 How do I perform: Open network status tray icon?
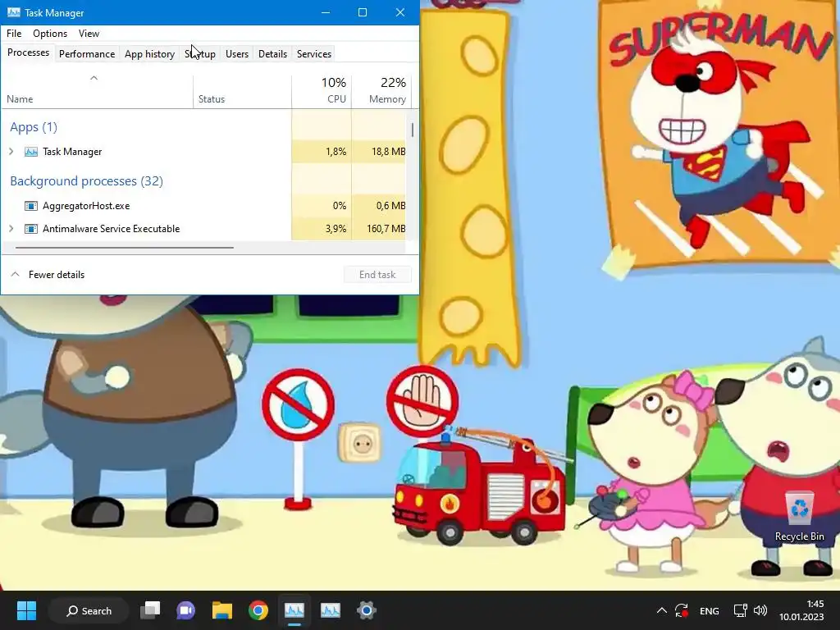coord(741,610)
